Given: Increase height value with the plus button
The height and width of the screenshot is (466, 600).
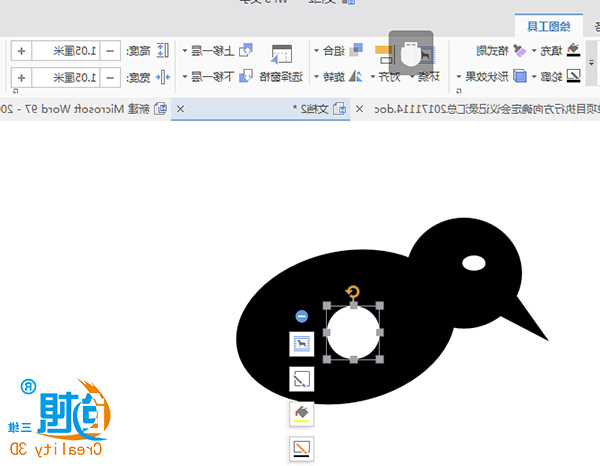Looking at the screenshot, I should tap(22, 50).
